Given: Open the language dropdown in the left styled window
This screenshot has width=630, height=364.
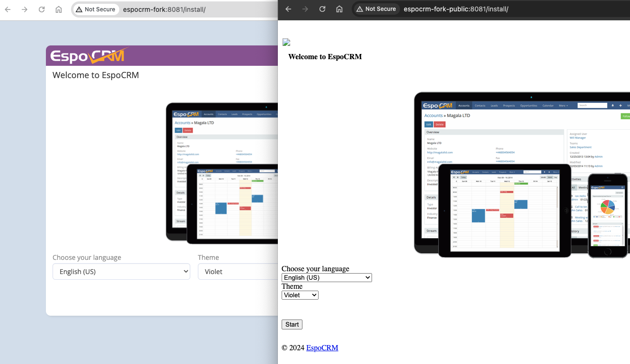Looking at the screenshot, I should (121, 272).
